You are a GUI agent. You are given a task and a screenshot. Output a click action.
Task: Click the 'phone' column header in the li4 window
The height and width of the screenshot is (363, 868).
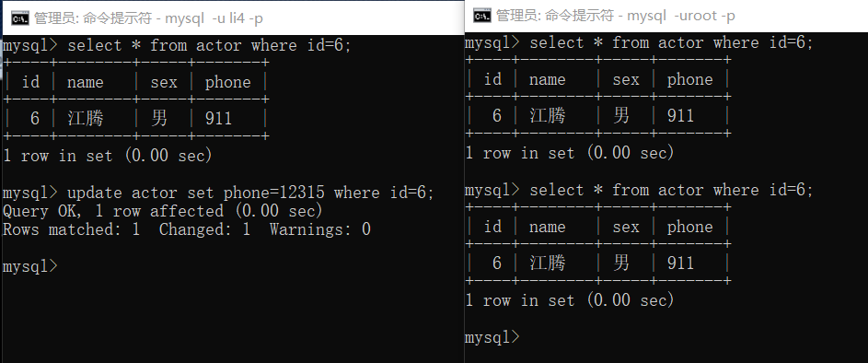(228, 83)
